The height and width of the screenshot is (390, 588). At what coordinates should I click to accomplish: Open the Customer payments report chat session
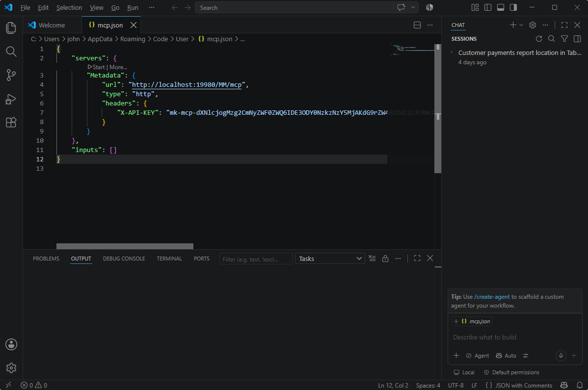(515, 57)
